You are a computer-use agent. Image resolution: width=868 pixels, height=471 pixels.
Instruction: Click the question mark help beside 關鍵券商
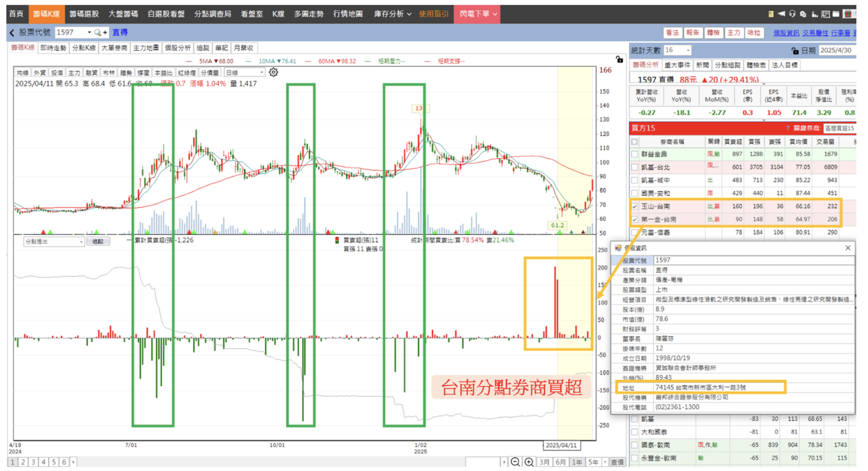point(788,128)
